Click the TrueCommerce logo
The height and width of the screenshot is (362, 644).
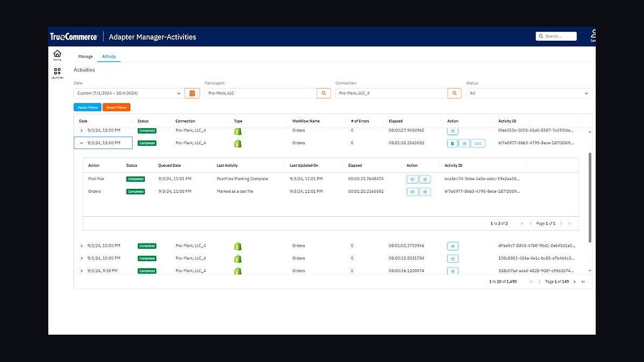click(74, 36)
